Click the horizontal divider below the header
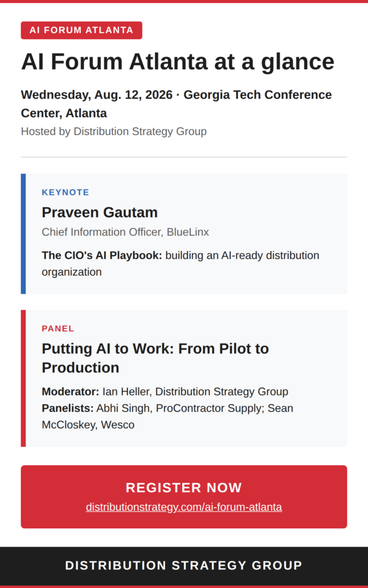The width and height of the screenshot is (368, 588). pyautogui.click(x=184, y=157)
